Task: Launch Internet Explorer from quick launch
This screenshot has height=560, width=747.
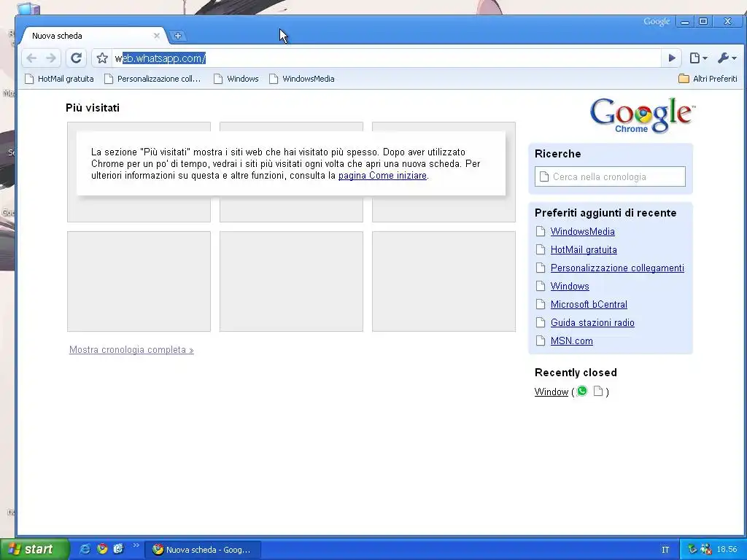Action: [x=85, y=549]
